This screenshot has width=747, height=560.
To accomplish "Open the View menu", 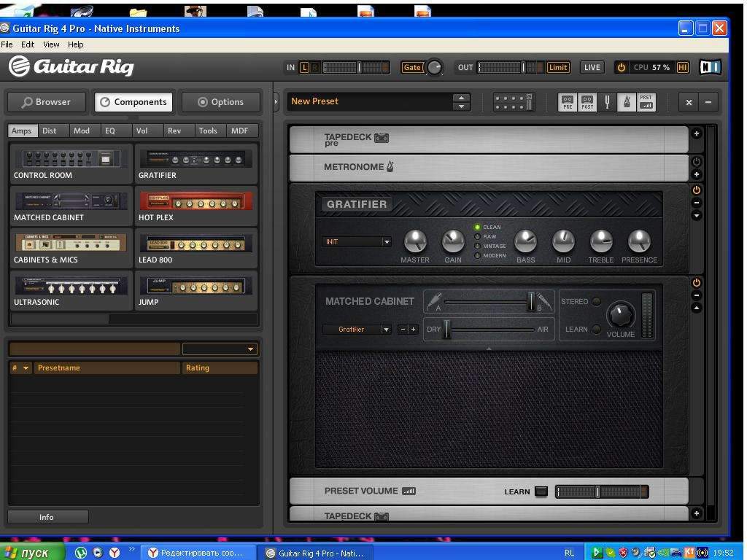I will click(51, 44).
